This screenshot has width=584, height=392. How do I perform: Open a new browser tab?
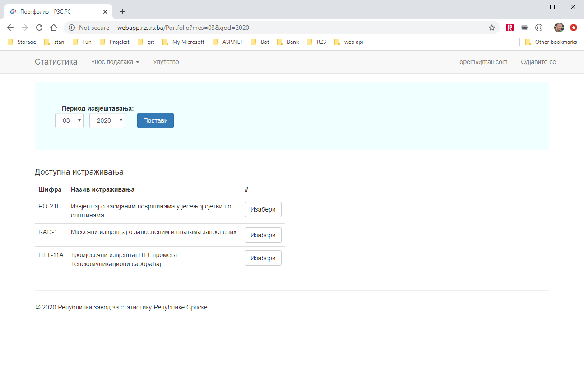[122, 12]
